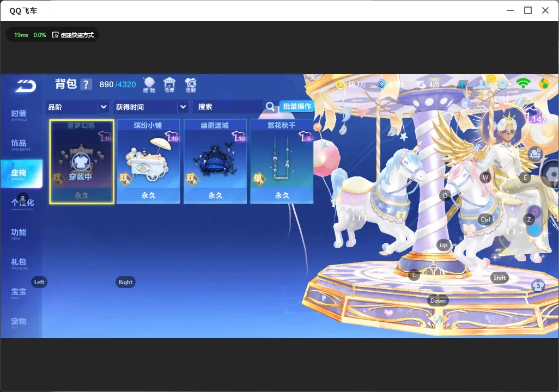Click the search magnifier icon

(270, 107)
